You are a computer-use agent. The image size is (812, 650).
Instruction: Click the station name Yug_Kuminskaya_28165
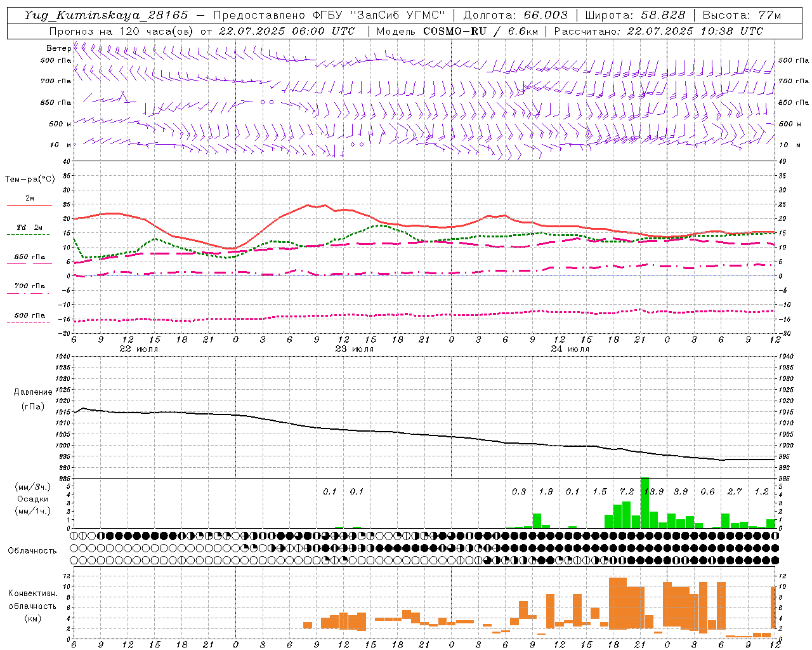106,15
